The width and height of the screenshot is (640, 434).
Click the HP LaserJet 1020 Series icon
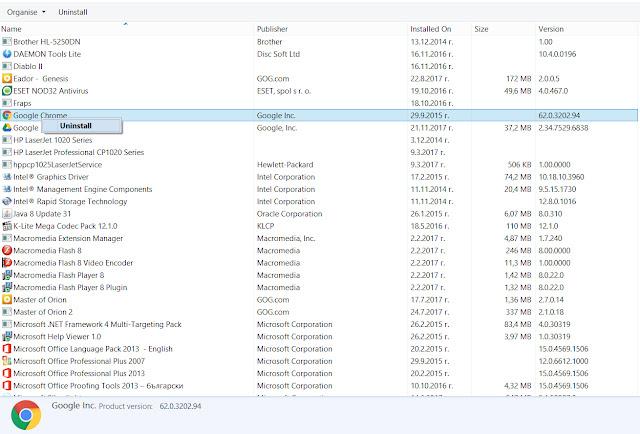[7, 140]
